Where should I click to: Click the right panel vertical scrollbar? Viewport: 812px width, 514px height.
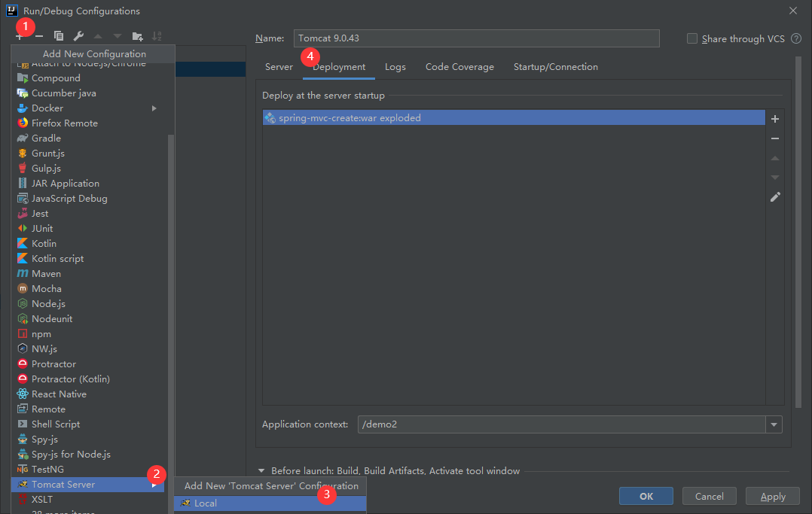[798, 233]
